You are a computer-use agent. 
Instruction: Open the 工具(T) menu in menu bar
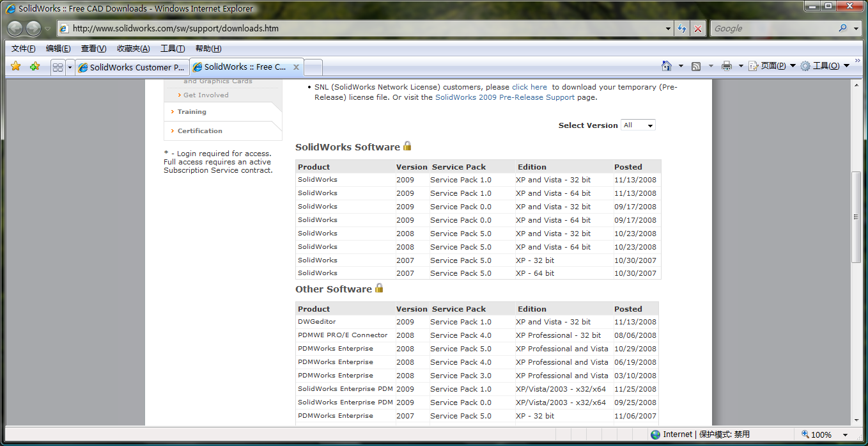(x=173, y=49)
